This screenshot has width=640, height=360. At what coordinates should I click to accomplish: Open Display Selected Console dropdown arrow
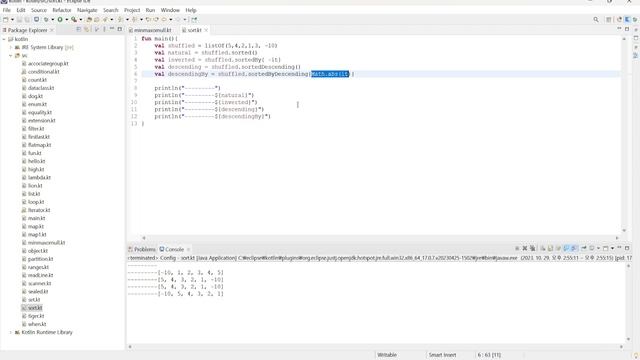[598, 248]
